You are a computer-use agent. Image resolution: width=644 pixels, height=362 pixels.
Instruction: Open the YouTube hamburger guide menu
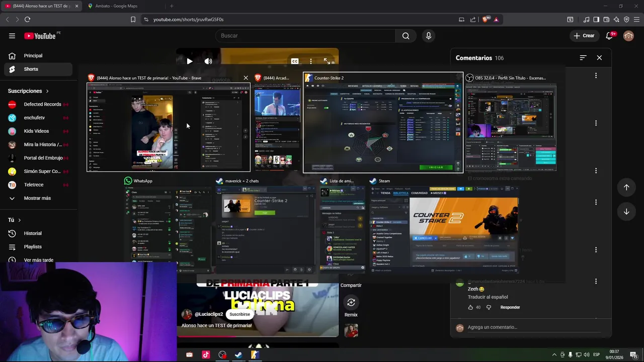point(12,36)
